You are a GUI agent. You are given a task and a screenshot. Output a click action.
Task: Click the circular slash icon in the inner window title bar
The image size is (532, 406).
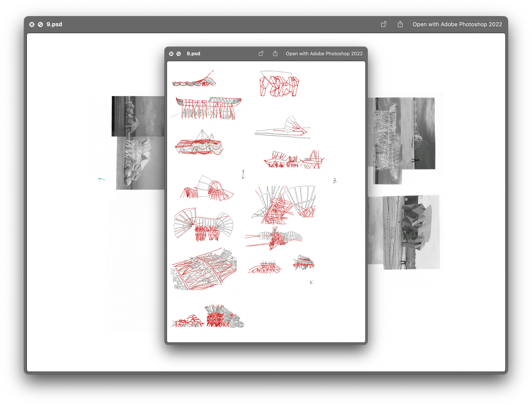coord(179,54)
